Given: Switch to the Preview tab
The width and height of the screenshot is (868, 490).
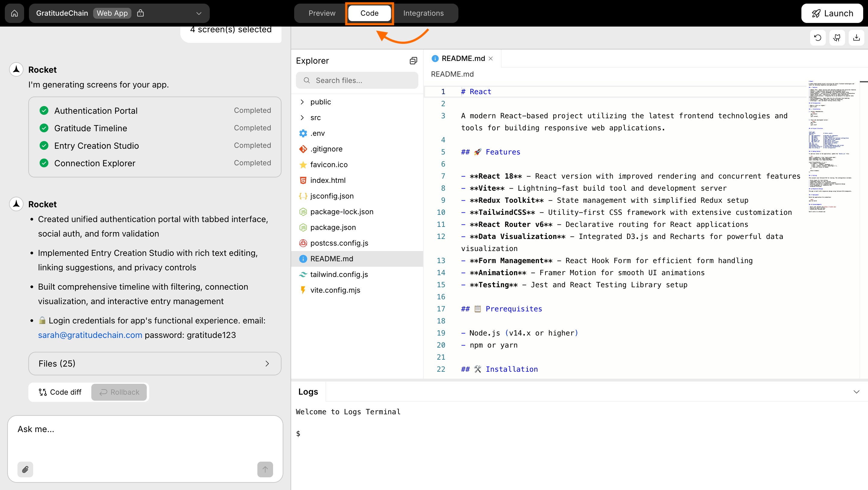Looking at the screenshot, I should pyautogui.click(x=322, y=13).
